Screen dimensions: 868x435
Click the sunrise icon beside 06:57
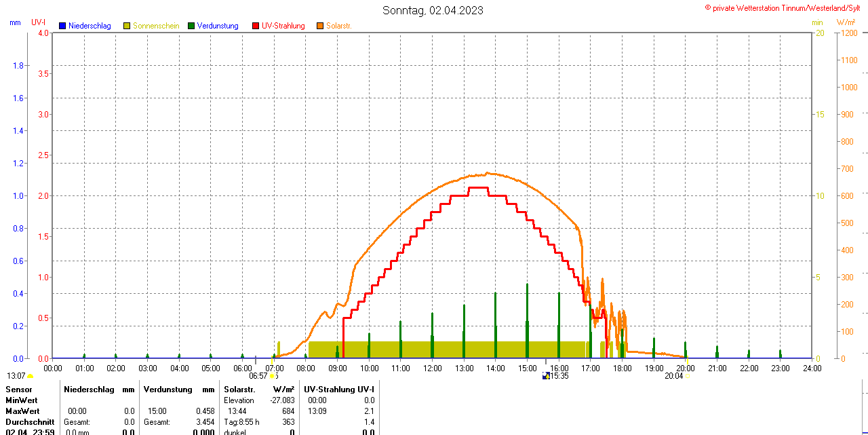(273, 376)
